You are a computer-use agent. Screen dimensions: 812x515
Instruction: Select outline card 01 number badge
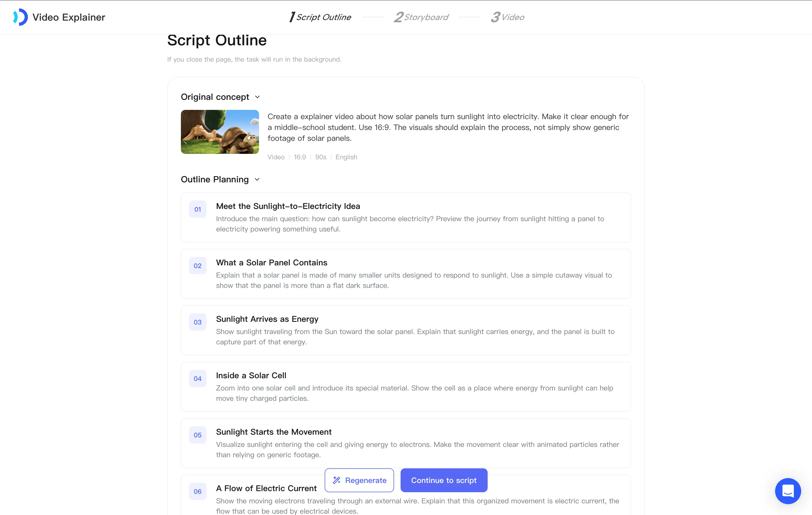tap(198, 209)
